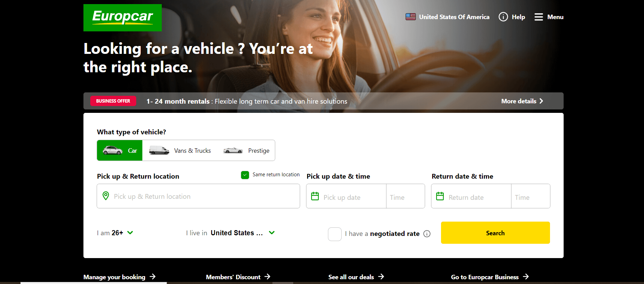Click the white car icon
Screen dimensions: 644x284
pos(113,150)
